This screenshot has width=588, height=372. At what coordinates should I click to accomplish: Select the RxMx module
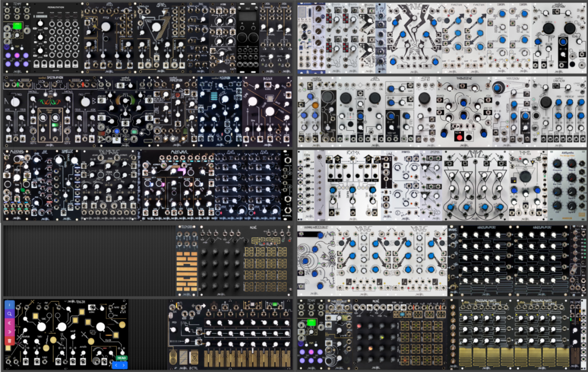pyautogui.click(x=354, y=185)
